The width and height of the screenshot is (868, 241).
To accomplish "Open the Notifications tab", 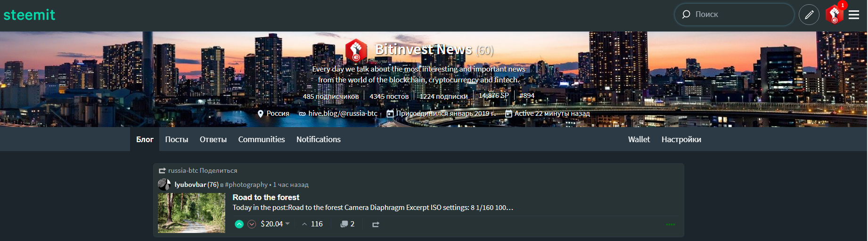I will click(319, 139).
